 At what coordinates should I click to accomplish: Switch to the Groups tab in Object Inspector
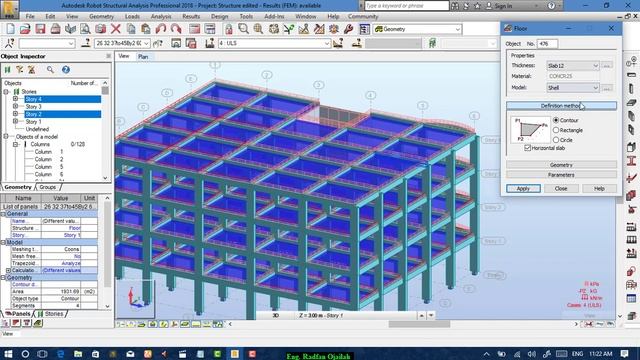(x=48, y=187)
